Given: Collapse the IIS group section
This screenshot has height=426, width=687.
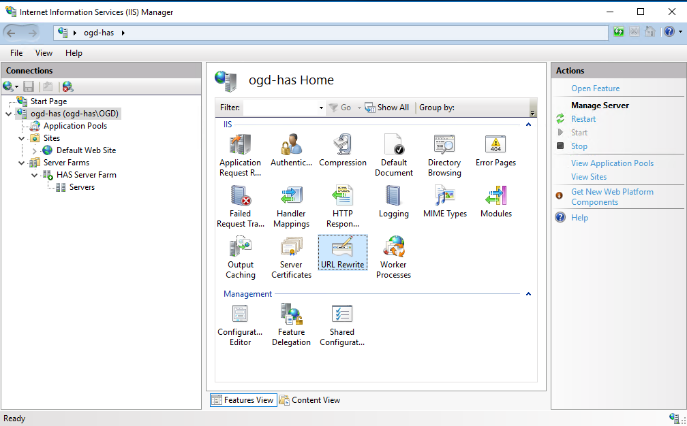Looking at the screenshot, I should [528, 124].
